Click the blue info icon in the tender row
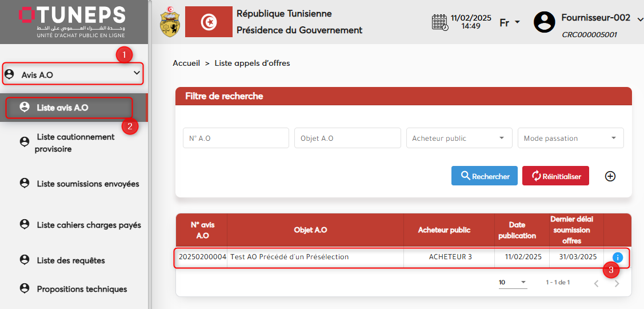 pos(617,257)
